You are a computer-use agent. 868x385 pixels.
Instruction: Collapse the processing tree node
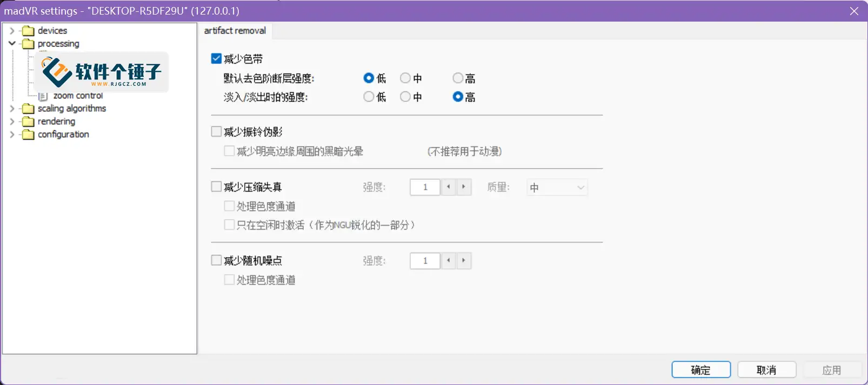click(x=12, y=43)
